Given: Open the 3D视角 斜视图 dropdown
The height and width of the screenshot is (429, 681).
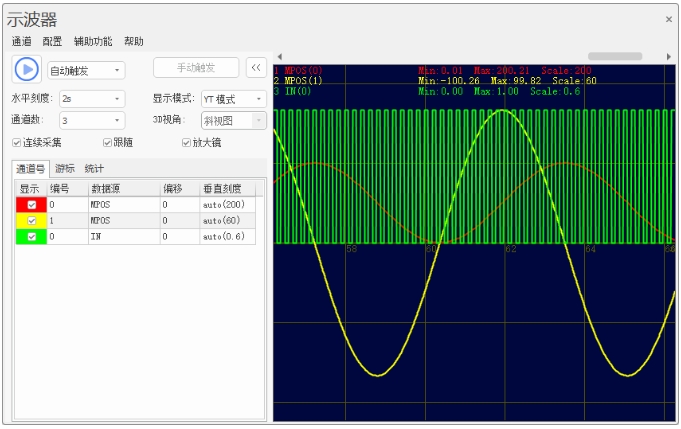Looking at the screenshot, I should (234, 120).
